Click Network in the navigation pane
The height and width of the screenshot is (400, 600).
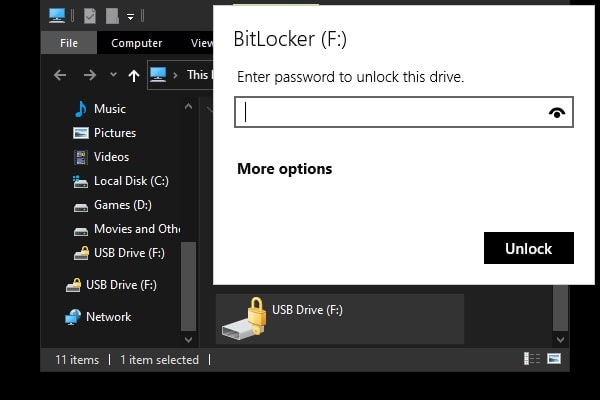(x=108, y=317)
